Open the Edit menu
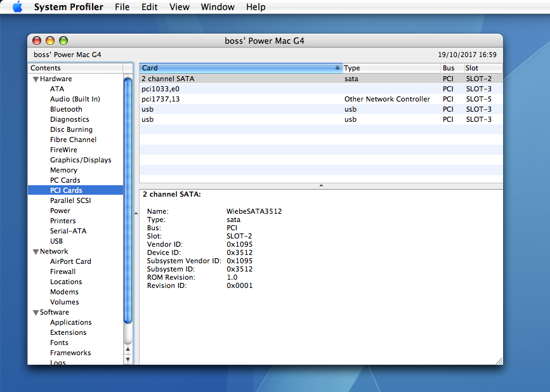This screenshot has width=550, height=392. [150, 7]
